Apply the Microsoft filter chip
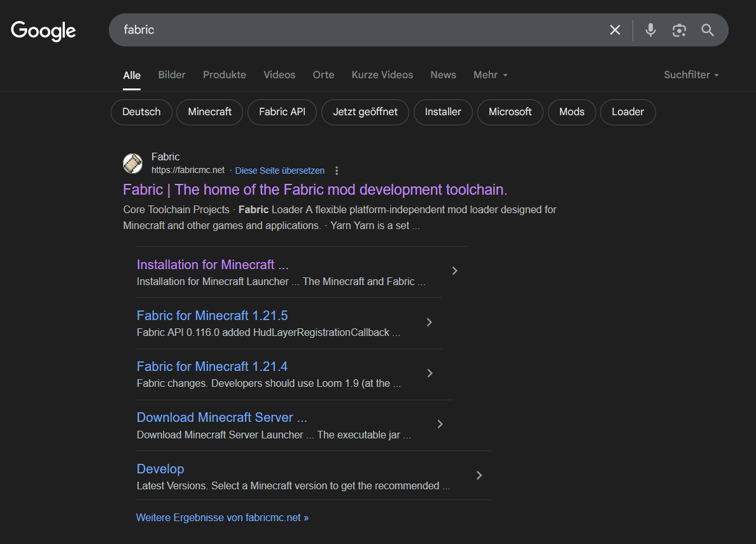The image size is (756, 544). (x=510, y=112)
